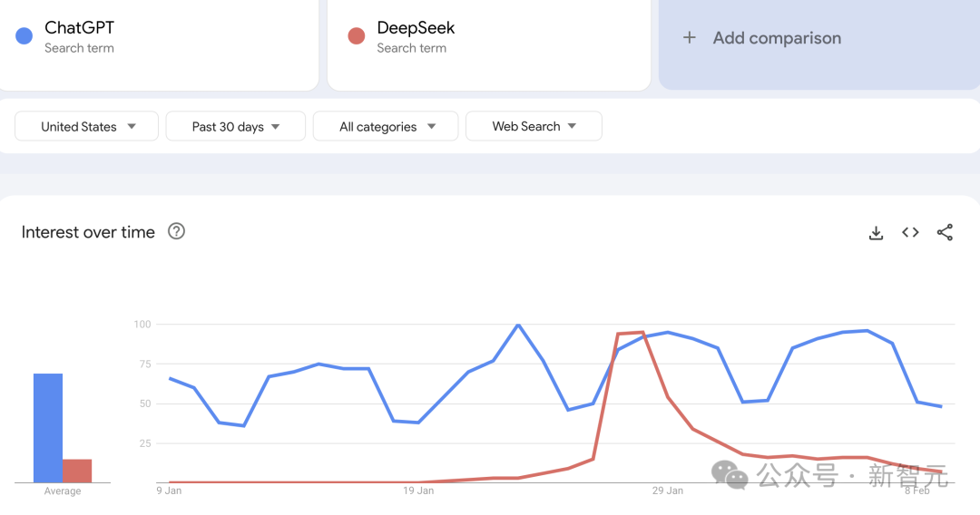Edit the DeepSeek search term card
980x515 pixels.
(x=489, y=45)
